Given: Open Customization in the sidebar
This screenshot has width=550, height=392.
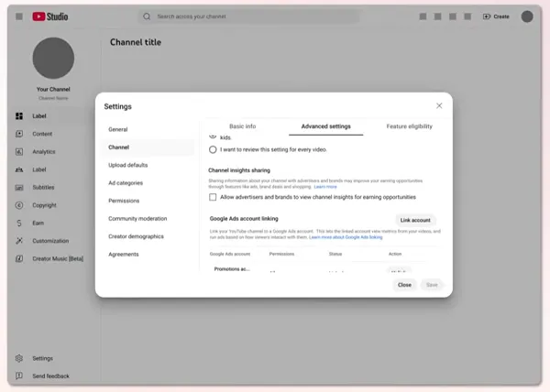Looking at the screenshot, I should pyautogui.click(x=50, y=241).
